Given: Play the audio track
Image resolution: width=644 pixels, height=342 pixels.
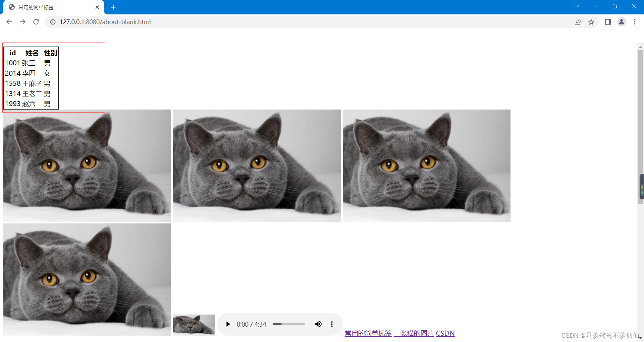Looking at the screenshot, I should coord(228,324).
